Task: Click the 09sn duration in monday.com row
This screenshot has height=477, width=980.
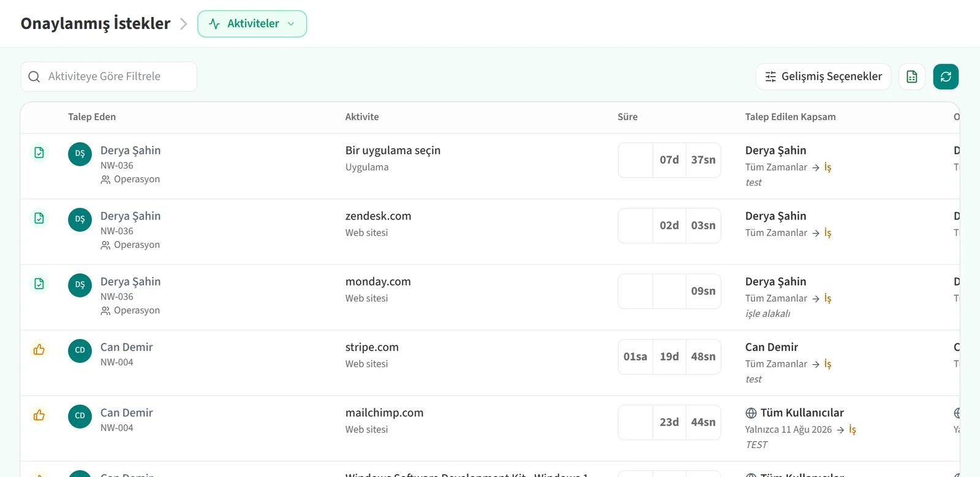Action: (x=703, y=291)
